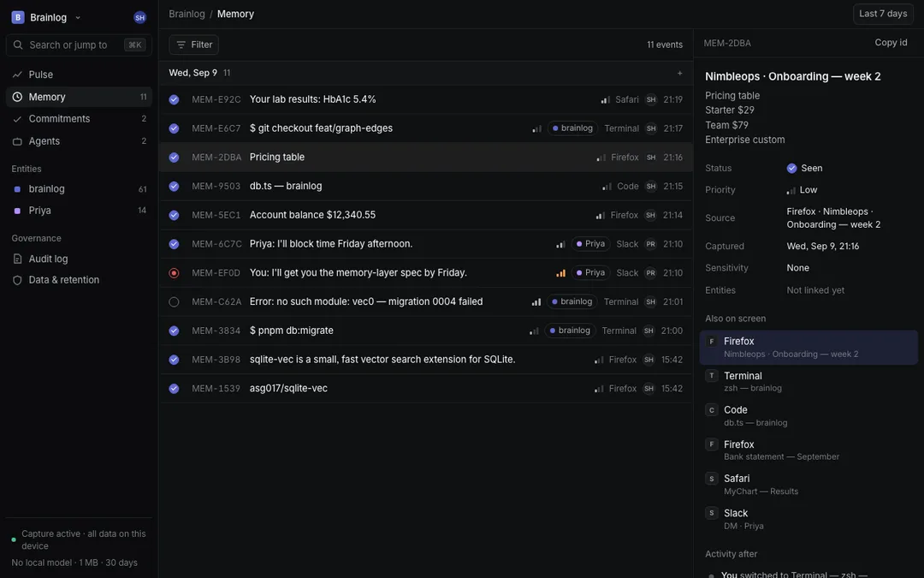Viewport: 924px width, 578px height.
Task: Select Memory in the sidebar
Action: 79,97
